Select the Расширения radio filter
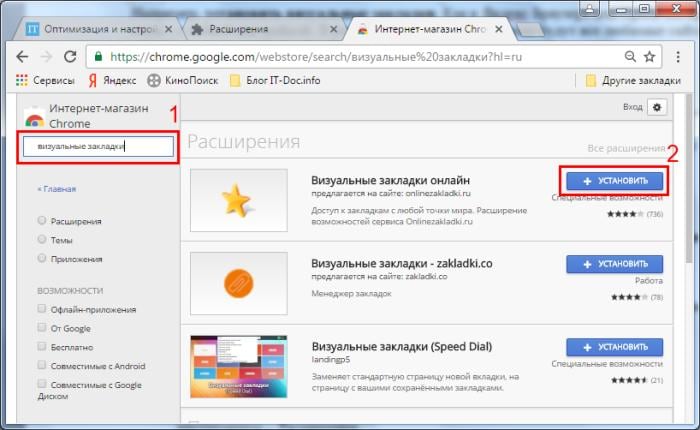The height and width of the screenshot is (430, 700). click(x=41, y=221)
